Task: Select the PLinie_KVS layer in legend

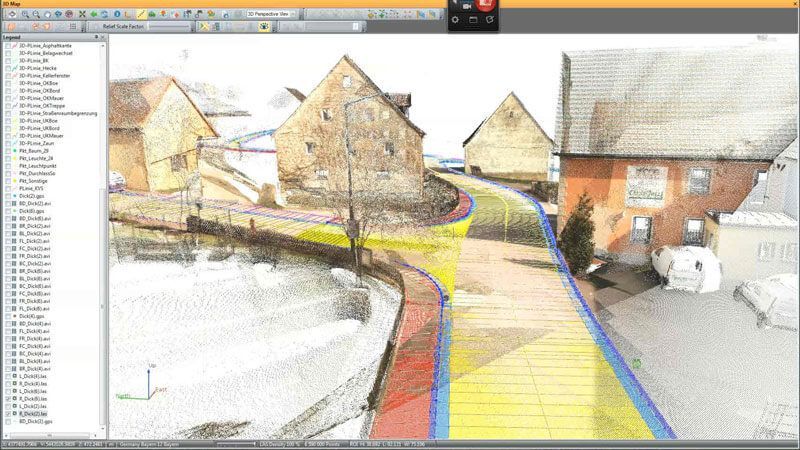Action: click(34, 187)
